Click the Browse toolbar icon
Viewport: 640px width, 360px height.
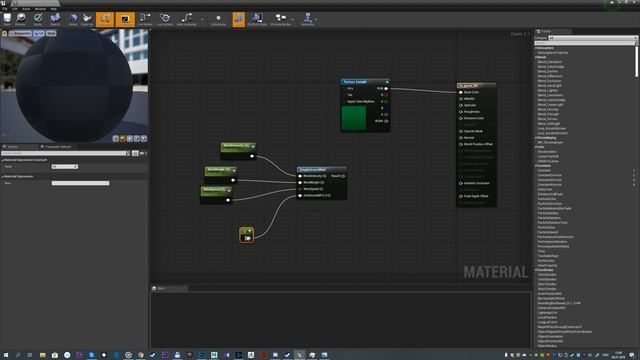coord(20,18)
